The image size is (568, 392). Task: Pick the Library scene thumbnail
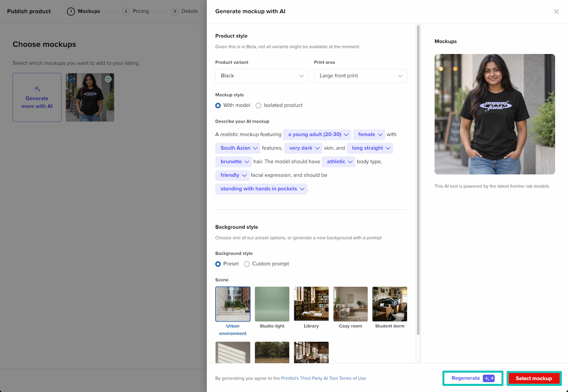(311, 304)
